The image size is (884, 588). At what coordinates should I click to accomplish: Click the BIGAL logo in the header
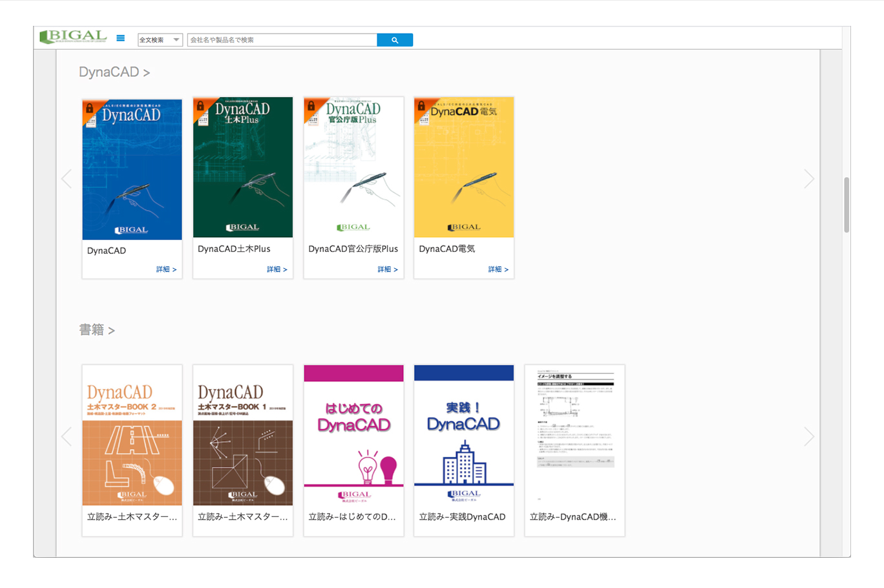(x=72, y=37)
